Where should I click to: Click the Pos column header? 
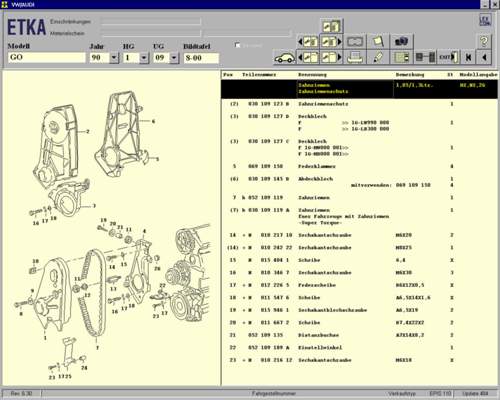point(228,75)
